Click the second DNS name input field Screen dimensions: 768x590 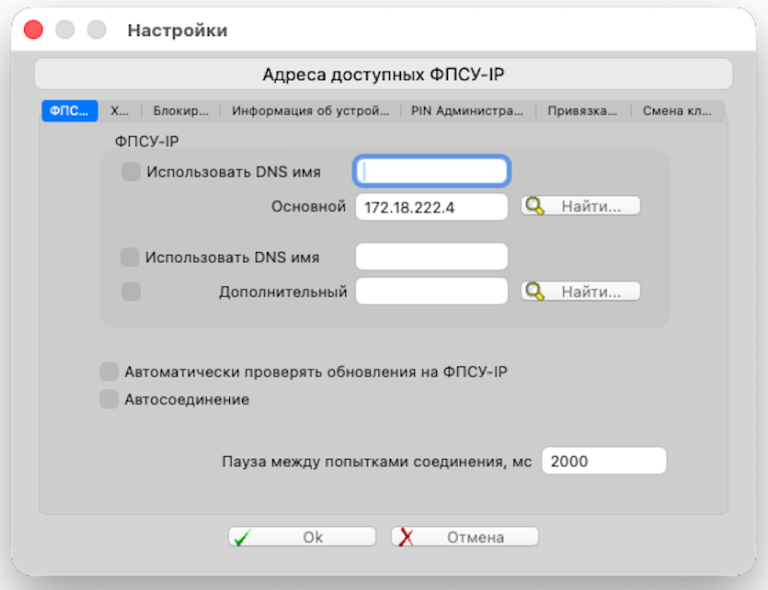432,256
